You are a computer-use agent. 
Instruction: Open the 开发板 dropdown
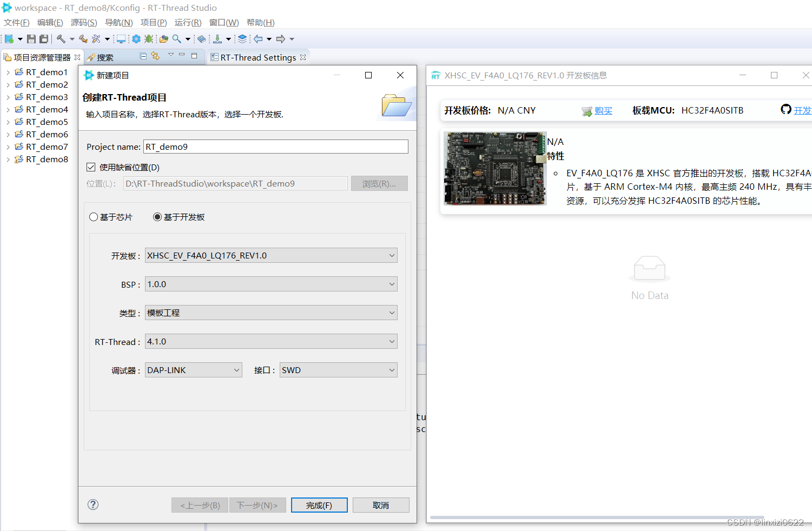(271, 255)
